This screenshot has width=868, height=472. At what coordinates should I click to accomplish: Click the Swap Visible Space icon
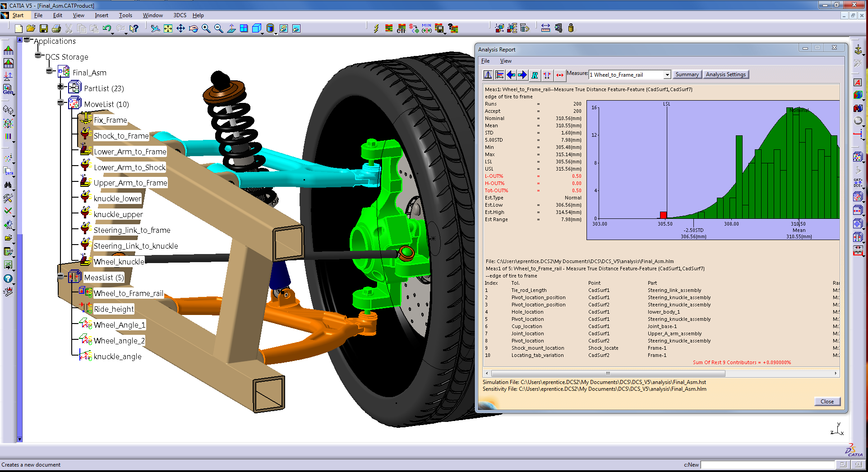[296, 28]
